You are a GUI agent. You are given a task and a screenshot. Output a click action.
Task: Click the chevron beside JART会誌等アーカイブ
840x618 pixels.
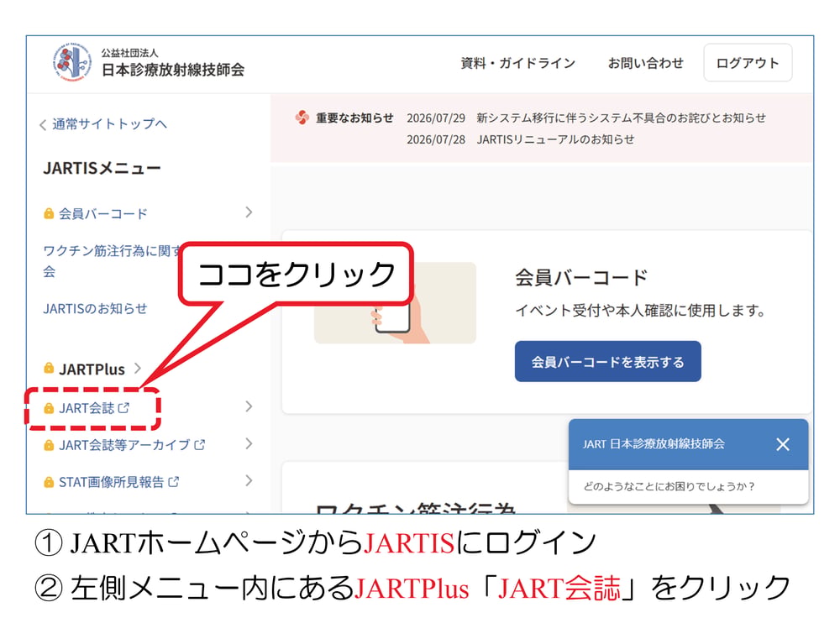249,443
